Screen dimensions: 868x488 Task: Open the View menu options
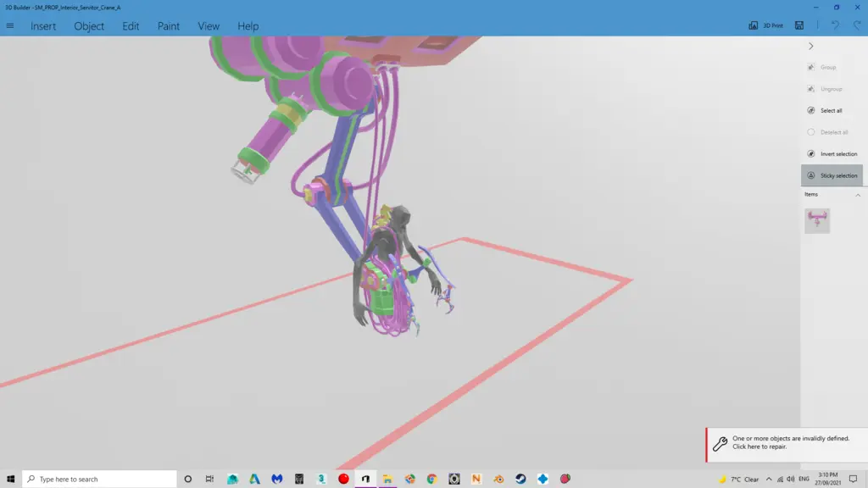point(208,25)
